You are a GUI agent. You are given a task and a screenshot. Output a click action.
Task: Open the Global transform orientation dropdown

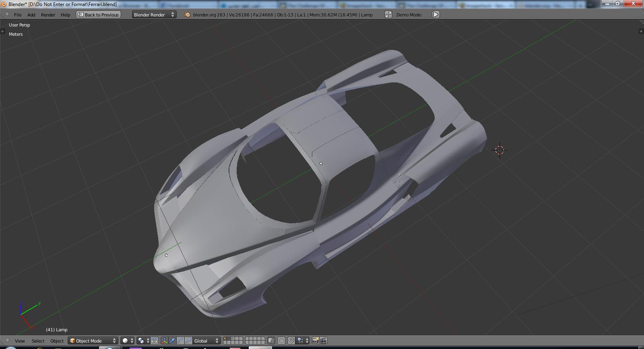(x=207, y=341)
